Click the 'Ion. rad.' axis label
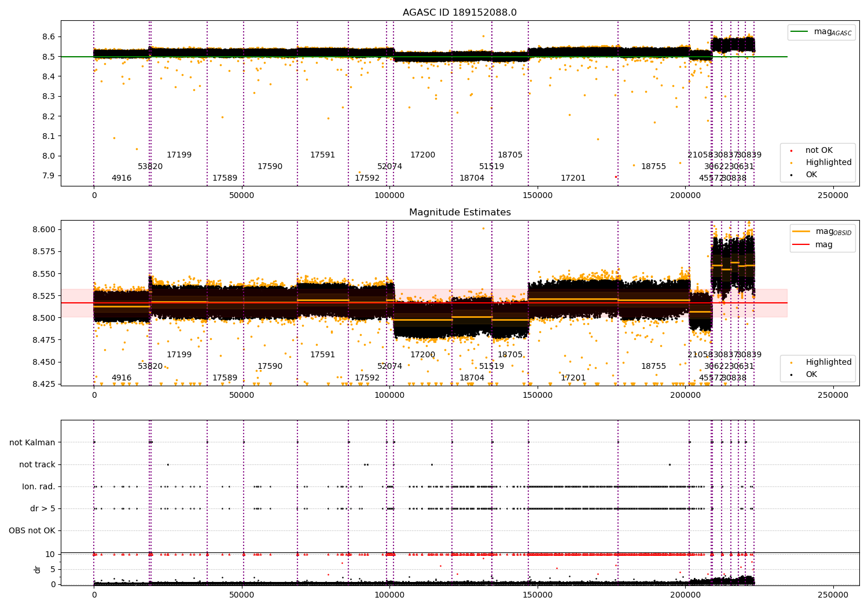The width and height of the screenshot is (868, 608). tap(39, 487)
